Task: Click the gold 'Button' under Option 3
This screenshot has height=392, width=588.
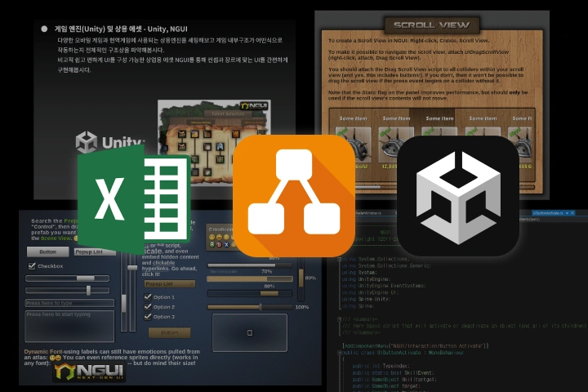Action: click(x=170, y=332)
